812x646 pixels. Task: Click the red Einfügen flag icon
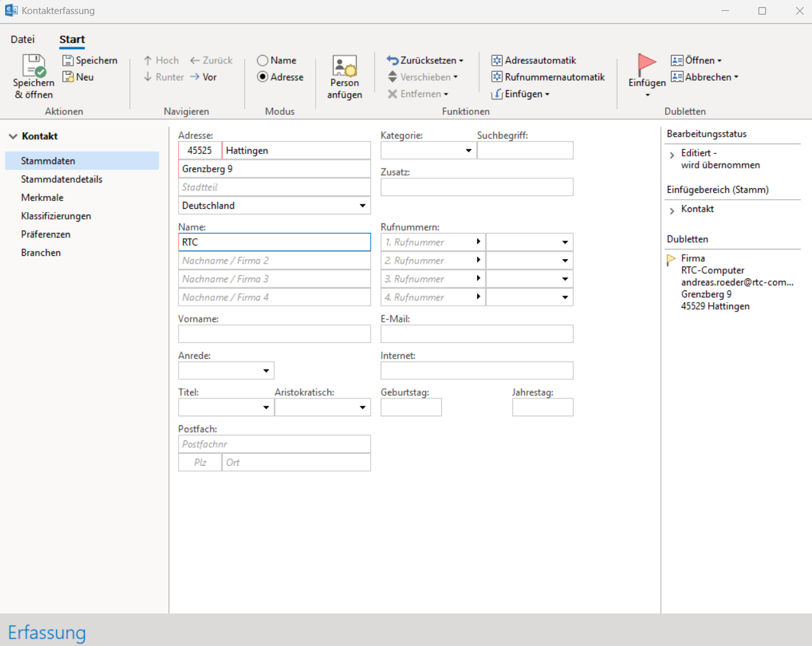point(647,63)
